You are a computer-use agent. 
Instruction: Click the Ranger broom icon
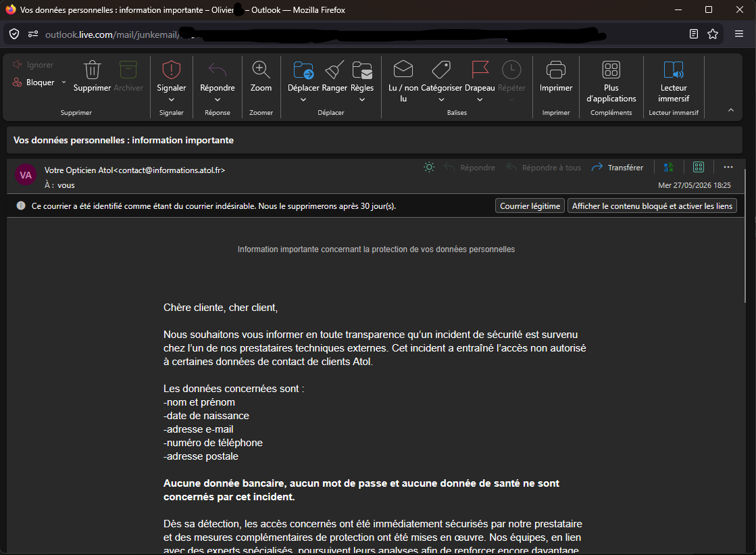click(x=334, y=70)
